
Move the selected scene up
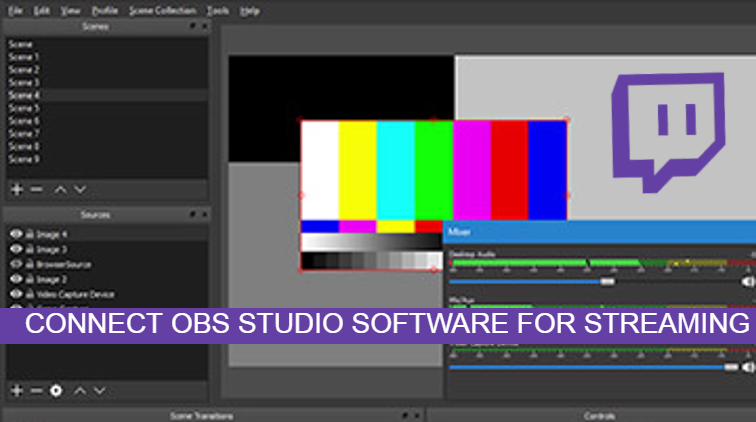60,190
